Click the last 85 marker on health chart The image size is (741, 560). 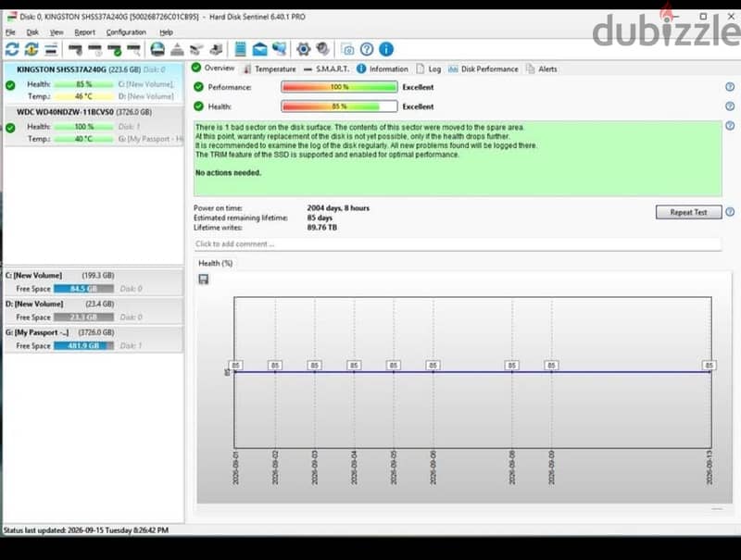point(709,365)
